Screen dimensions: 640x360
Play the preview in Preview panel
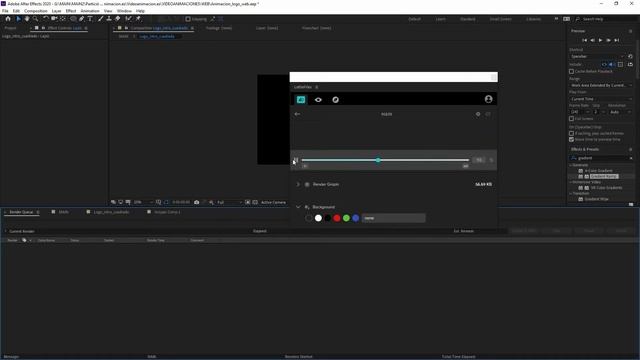(600, 40)
